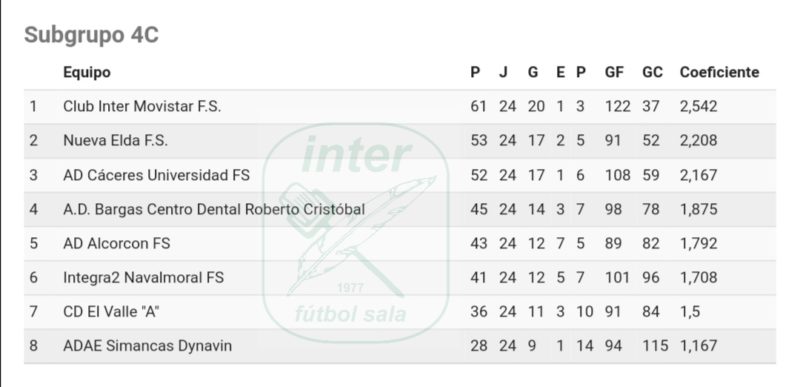
Task: Click the Inter fútbol sala watermark logo
Action: 356,233
